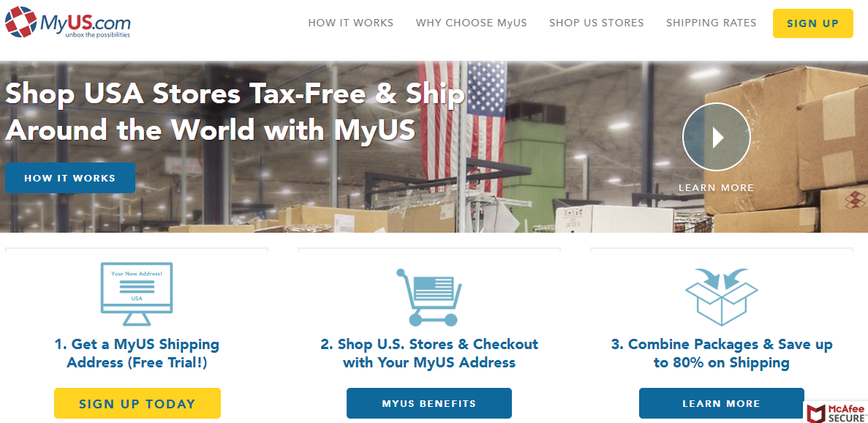Select the Shop U.S. Stores & Checkout heading
868x423 pixels.
pyautogui.click(x=429, y=353)
